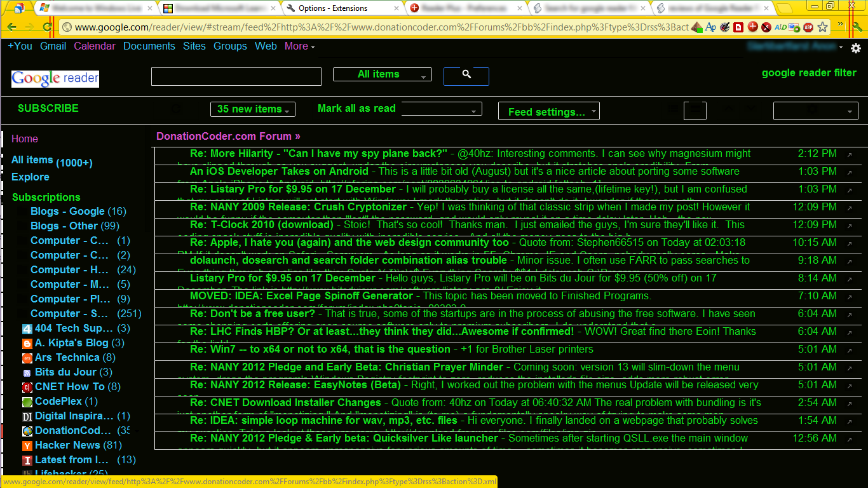This screenshot has height=488, width=868.
Task: Bookmark this page with the star icon
Action: pos(823,27)
